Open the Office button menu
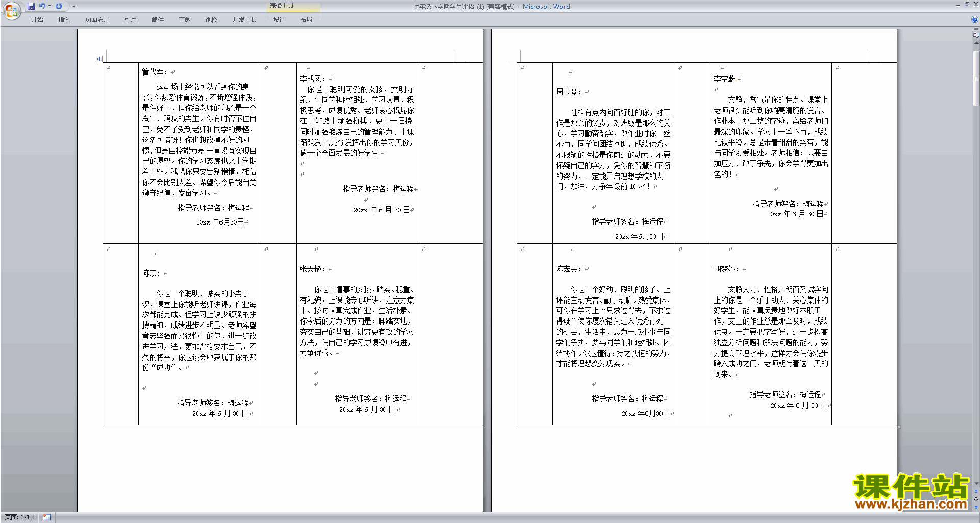 coord(11,10)
